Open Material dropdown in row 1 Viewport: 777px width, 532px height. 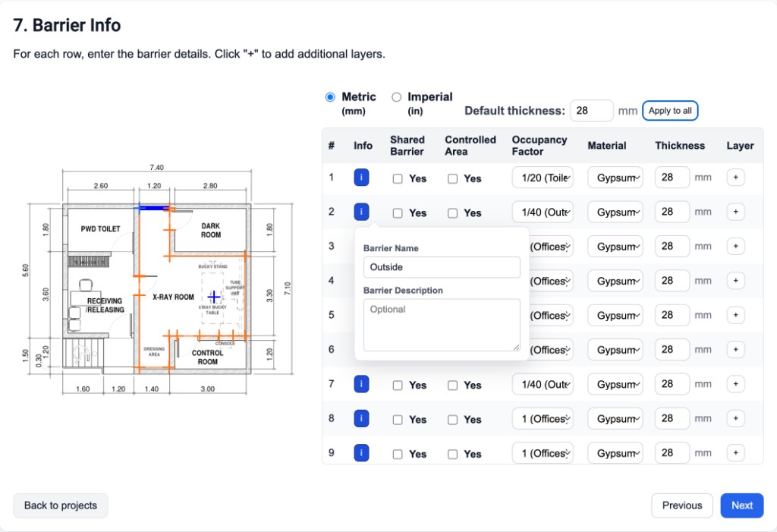(x=615, y=178)
